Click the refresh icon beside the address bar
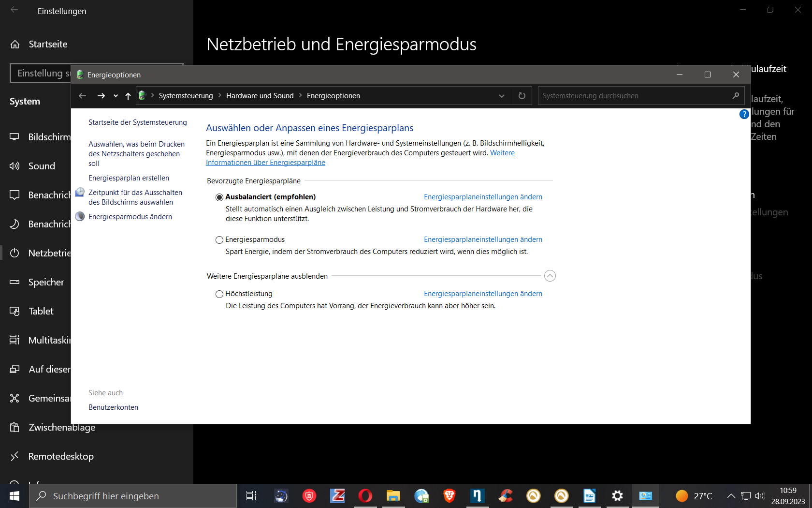This screenshot has width=812, height=508. point(522,96)
